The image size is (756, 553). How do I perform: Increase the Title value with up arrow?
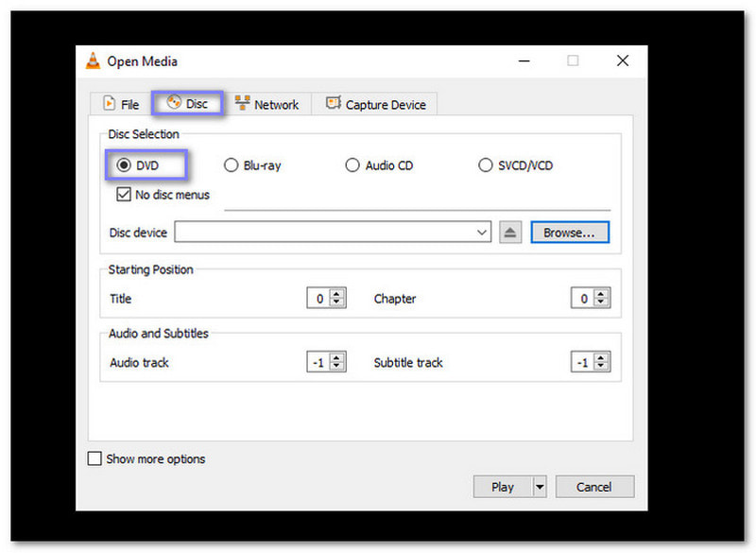pyautogui.click(x=337, y=294)
